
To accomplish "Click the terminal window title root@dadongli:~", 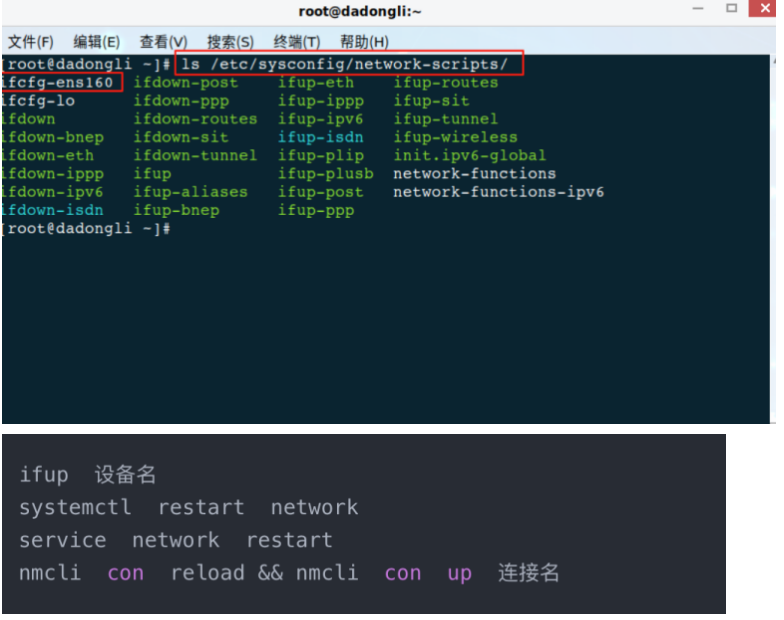I will pos(360,11).
